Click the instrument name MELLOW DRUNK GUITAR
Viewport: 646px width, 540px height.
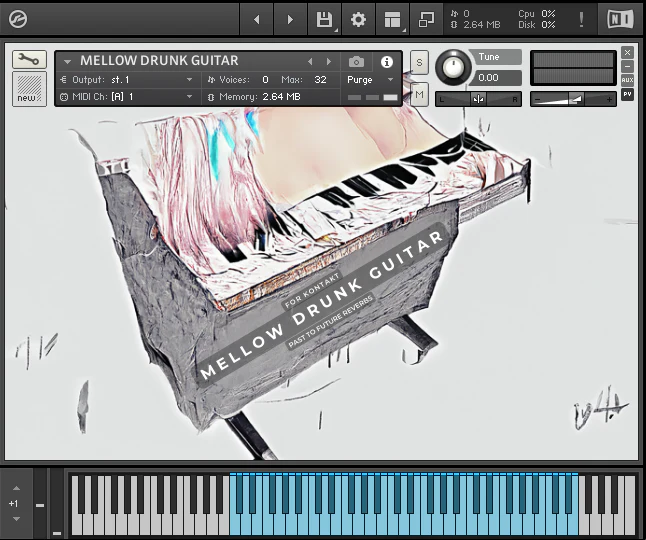pos(159,61)
